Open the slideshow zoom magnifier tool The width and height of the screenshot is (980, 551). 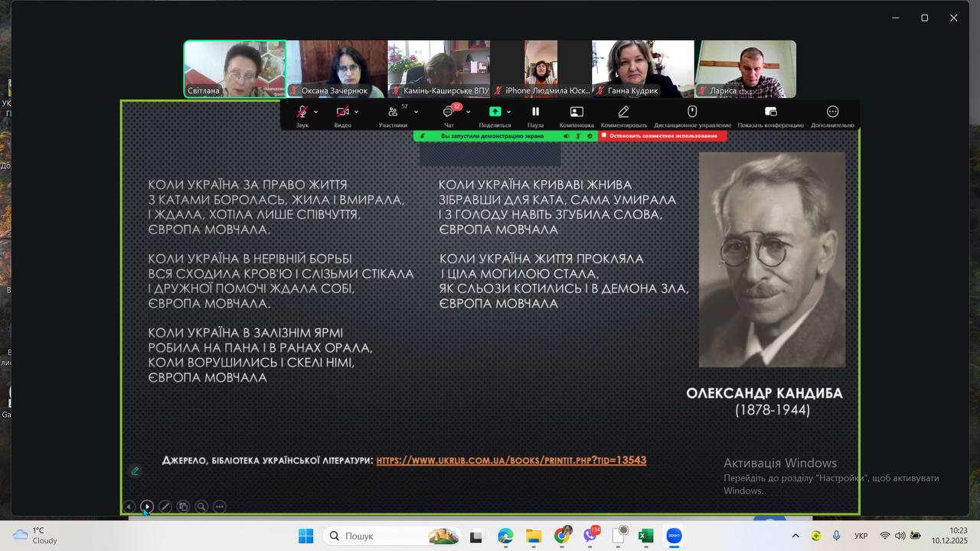201,507
